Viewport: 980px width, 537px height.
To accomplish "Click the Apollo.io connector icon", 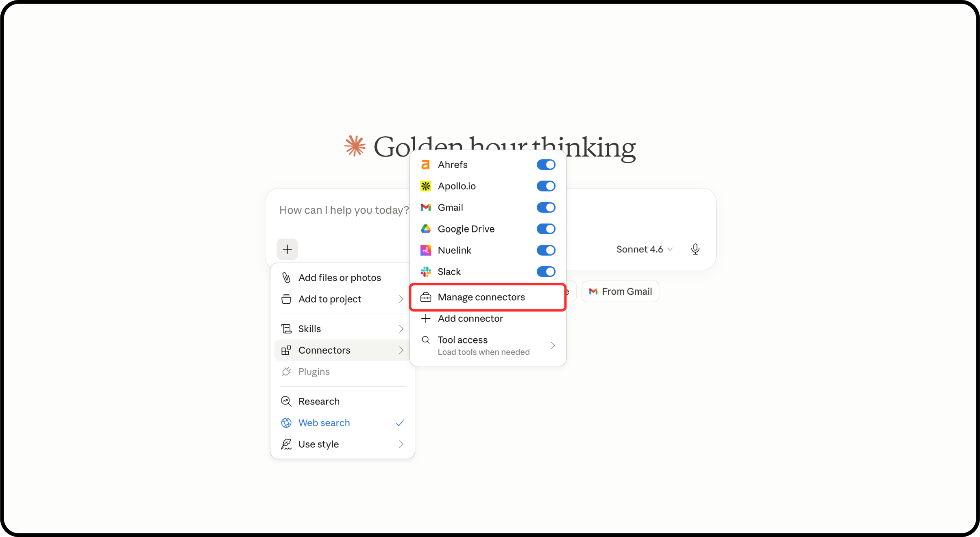I will (x=425, y=186).
